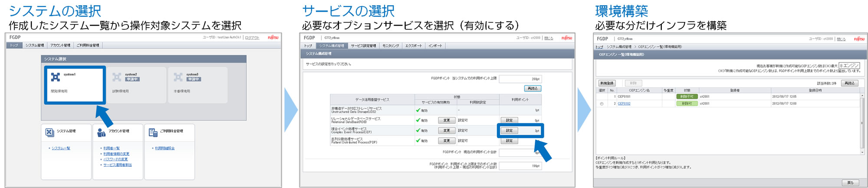Screen dimensions: 868x188
Task: Click the CEP engine list scroll-up arrow
Action: [862, 95]
